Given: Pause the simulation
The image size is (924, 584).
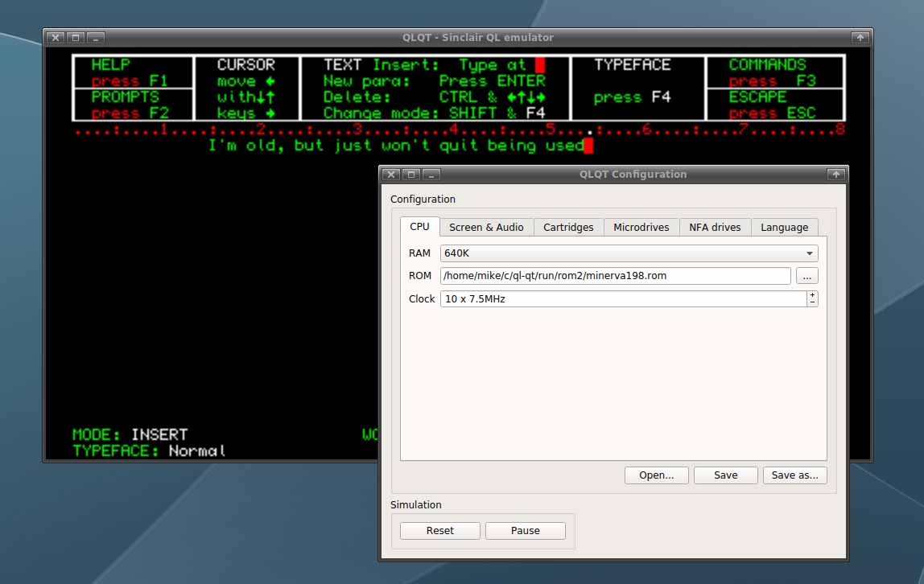Looking at the screenshot, I should [525, 530].
